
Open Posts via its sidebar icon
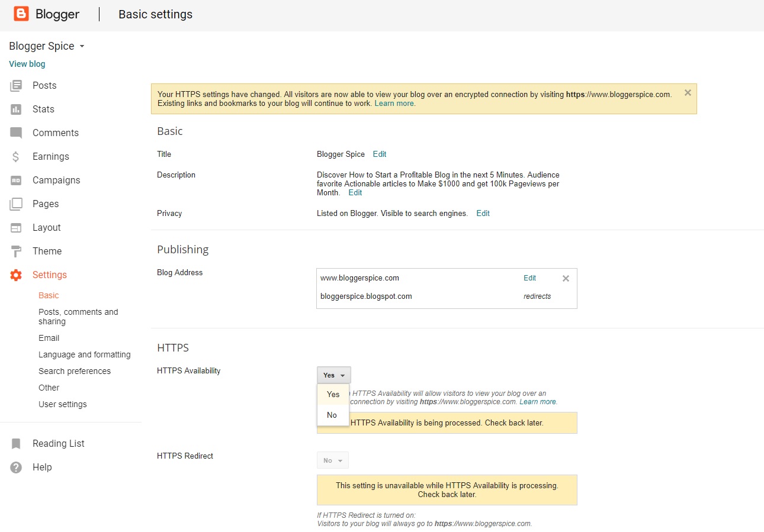[x=16, y=86]
